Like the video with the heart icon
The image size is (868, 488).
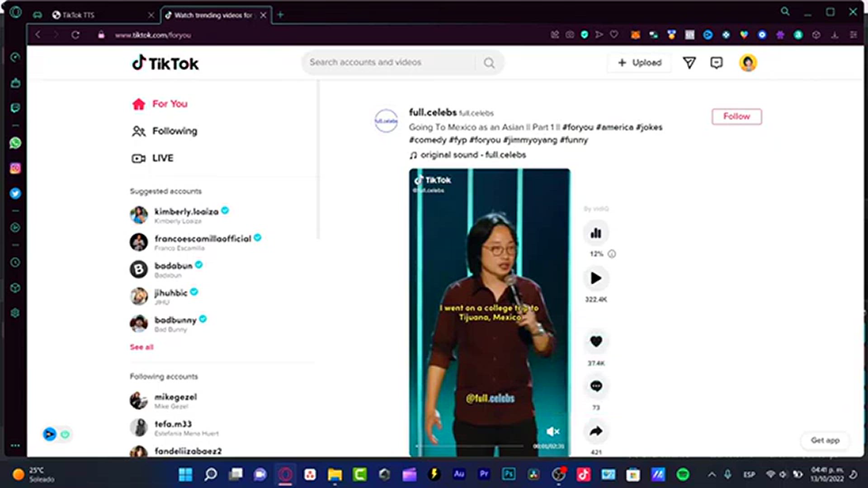click(x=596, y=341)
